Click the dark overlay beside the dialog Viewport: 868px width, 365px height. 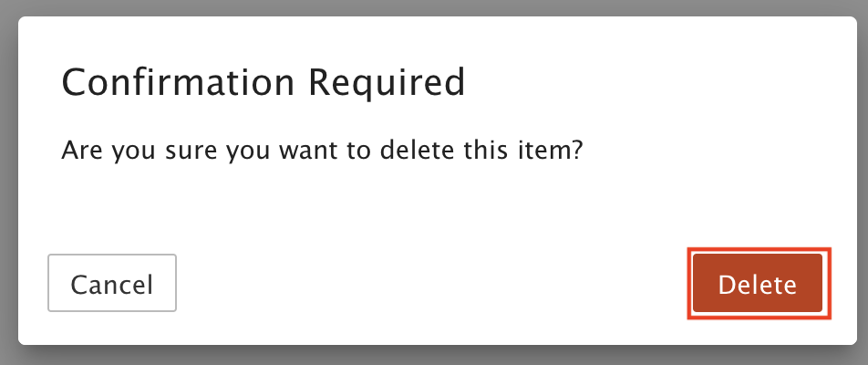(x=8, y=182)
